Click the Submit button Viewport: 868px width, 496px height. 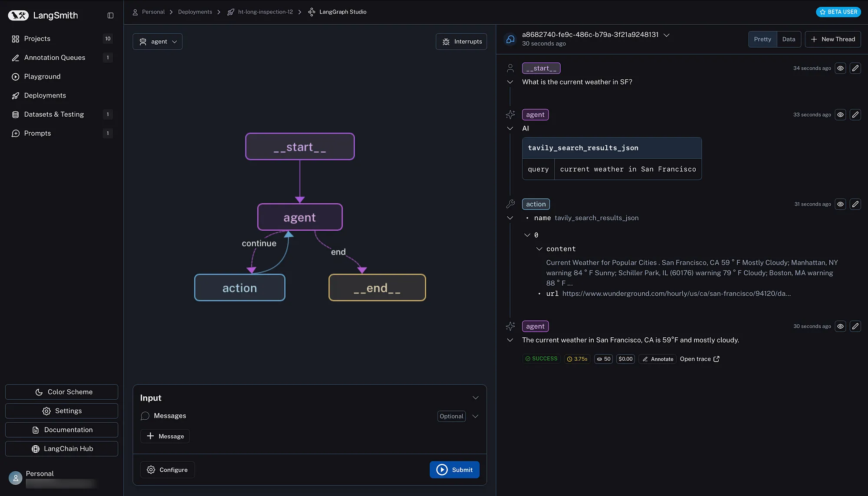pos(454,470)
